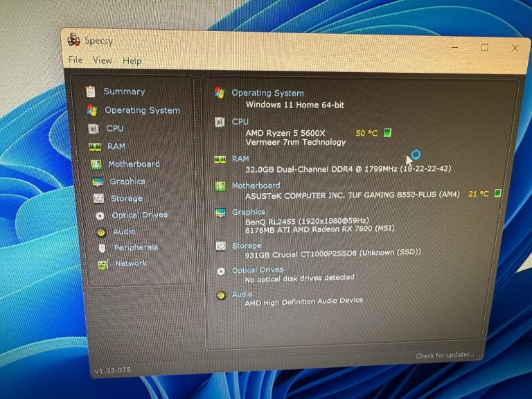Open the View menu
Viewport: 532px width, 399px height.
[x=103, y=60]
